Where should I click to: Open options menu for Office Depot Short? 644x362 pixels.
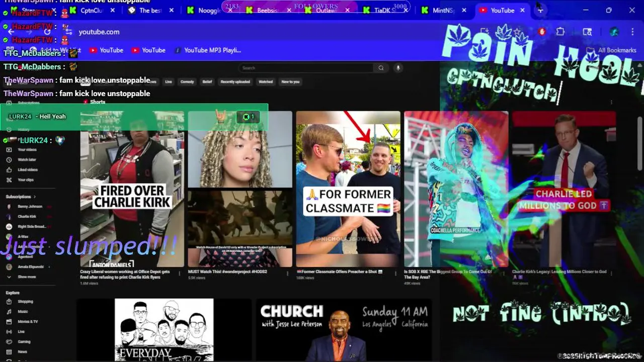click(x=180, y=274)
